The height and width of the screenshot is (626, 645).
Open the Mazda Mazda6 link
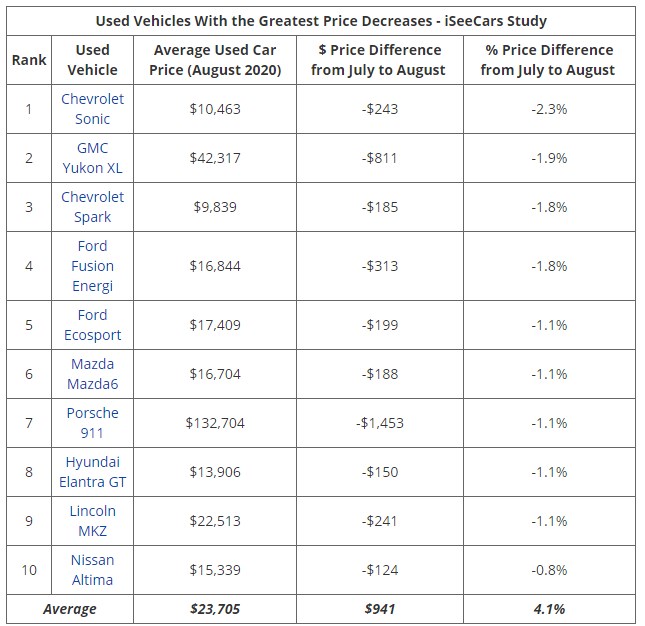(92, 374)
